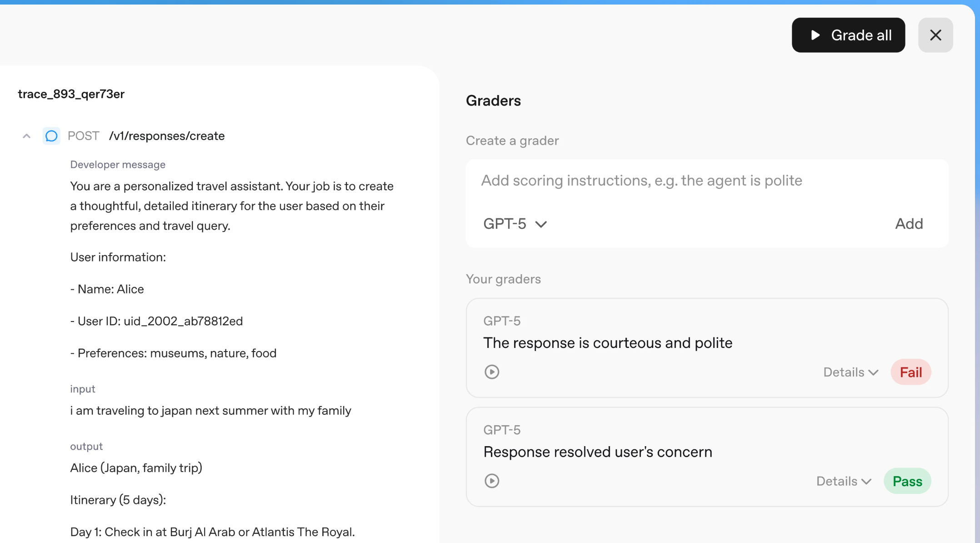Click the chat bubble response icon
The image size is (980, 543).
(x=51, y=136)
